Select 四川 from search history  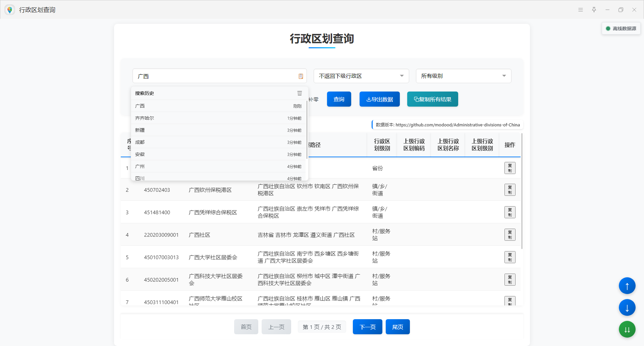pyautogui.click(x=218, y=177)
